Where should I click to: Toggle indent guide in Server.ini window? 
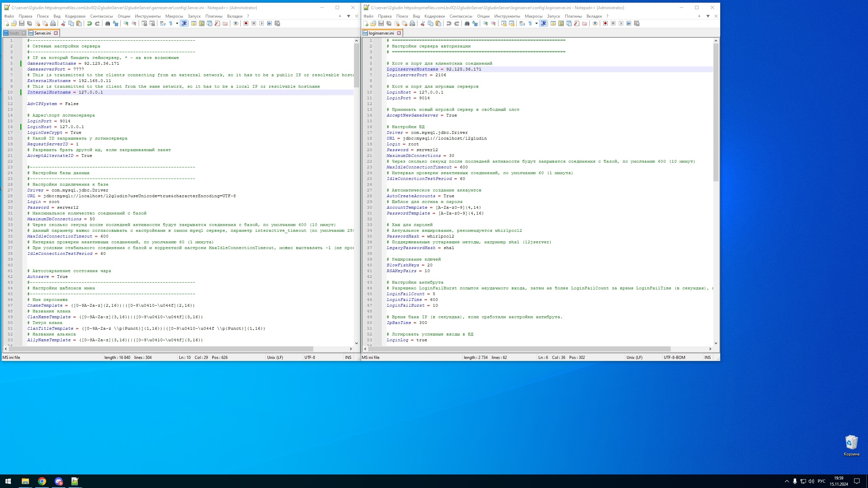click(x=184, y=23)
